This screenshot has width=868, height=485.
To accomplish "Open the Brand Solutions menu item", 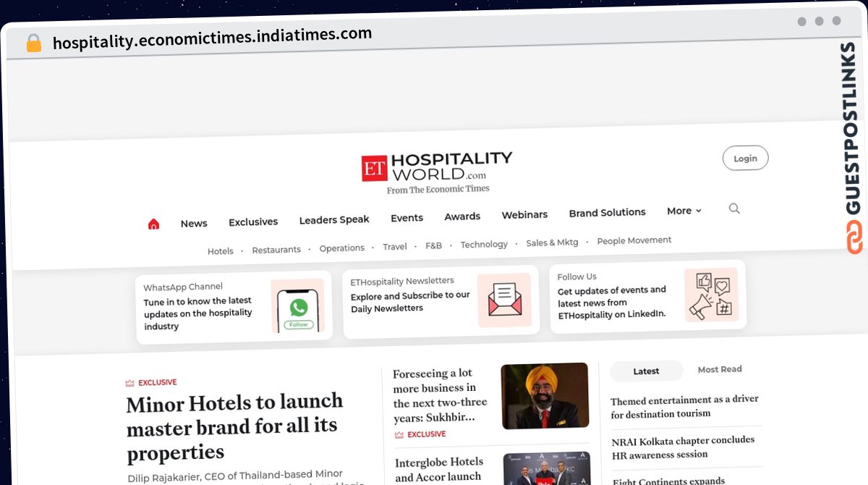I will click(x=607, y=213).
